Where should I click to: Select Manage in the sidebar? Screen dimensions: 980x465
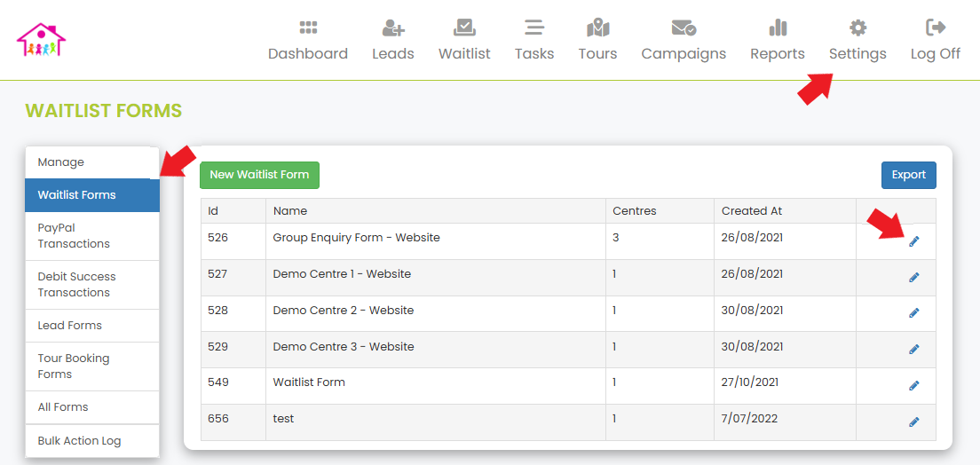pos(92,162)
